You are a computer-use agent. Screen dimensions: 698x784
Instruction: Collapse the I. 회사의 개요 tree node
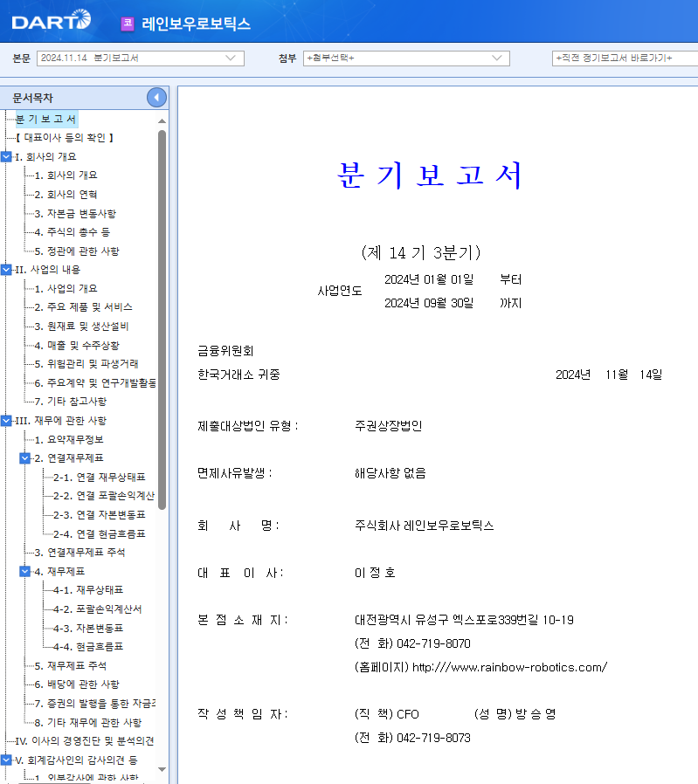[6, 156]
